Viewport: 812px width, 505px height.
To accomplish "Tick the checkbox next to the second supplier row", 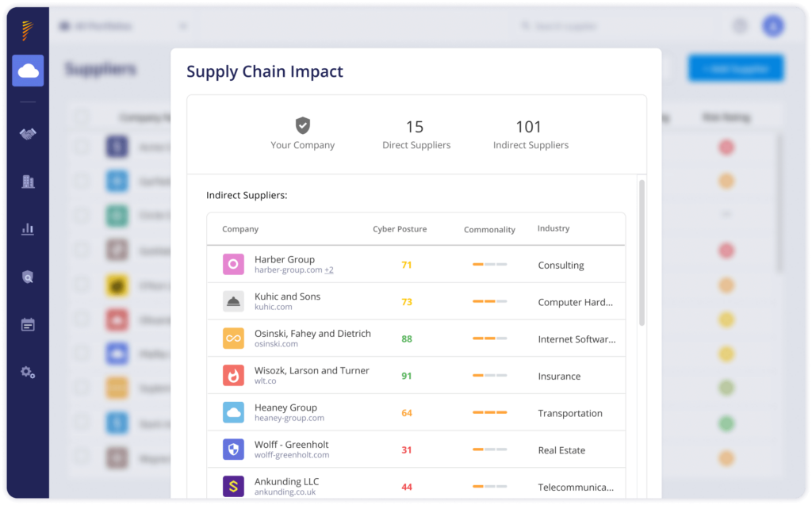I will [83, 181].
